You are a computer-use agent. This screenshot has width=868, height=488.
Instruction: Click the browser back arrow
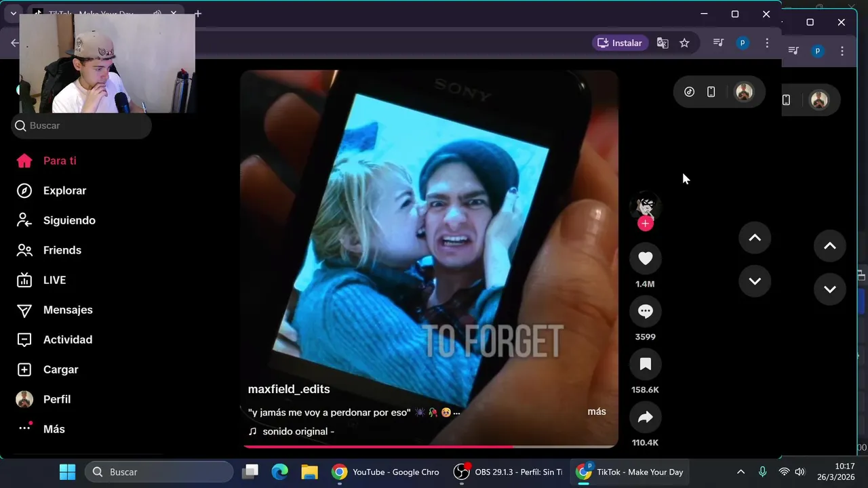[15, 43]
